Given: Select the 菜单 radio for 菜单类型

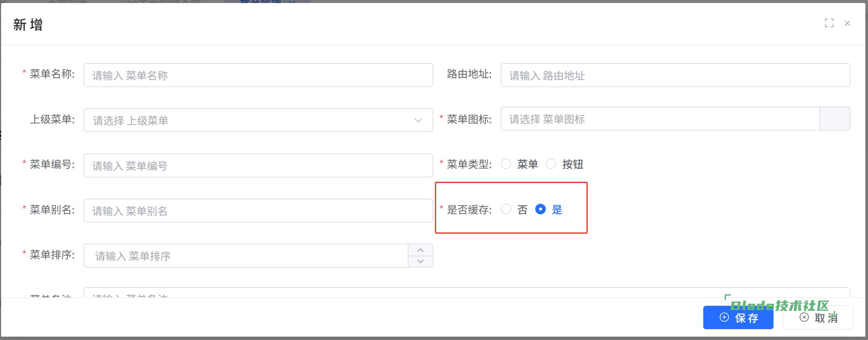Looking at the screenshot, I should pyautogui.click(x=506, y=164).
